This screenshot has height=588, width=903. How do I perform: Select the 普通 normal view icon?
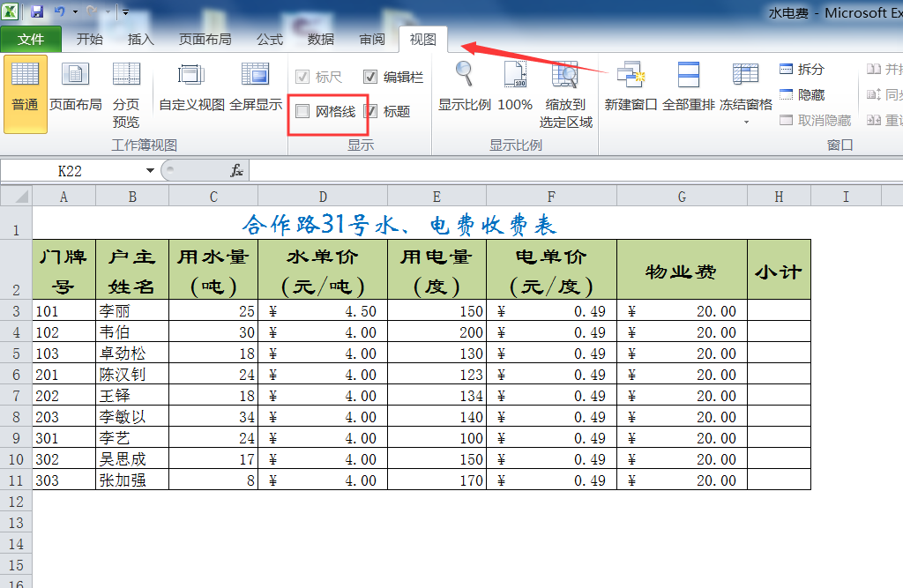[25, 92]
